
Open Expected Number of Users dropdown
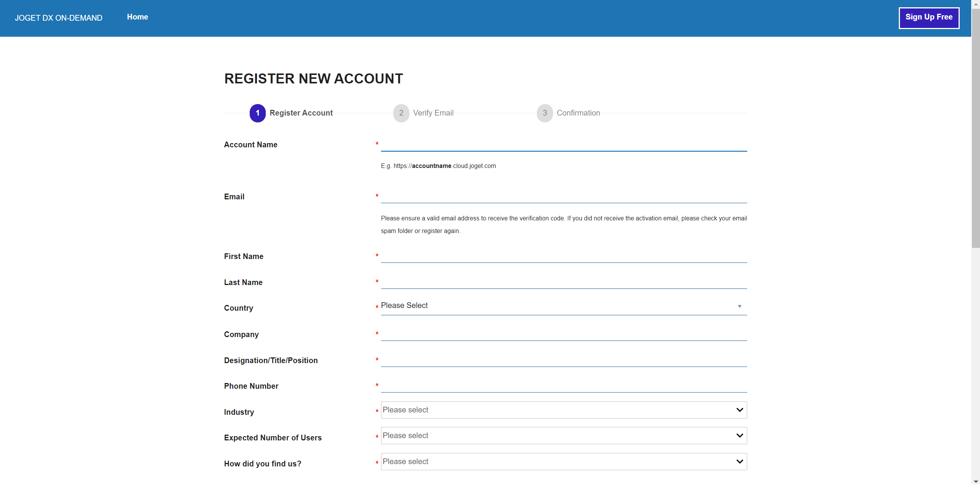pyautogui.click(x=563, y=435)
